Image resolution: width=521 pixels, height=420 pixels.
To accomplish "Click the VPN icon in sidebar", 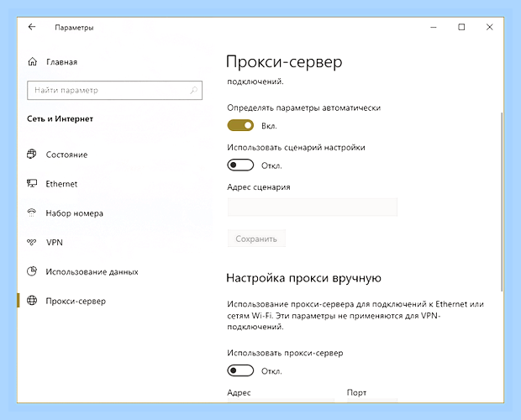I will click(x=32, y=243).
